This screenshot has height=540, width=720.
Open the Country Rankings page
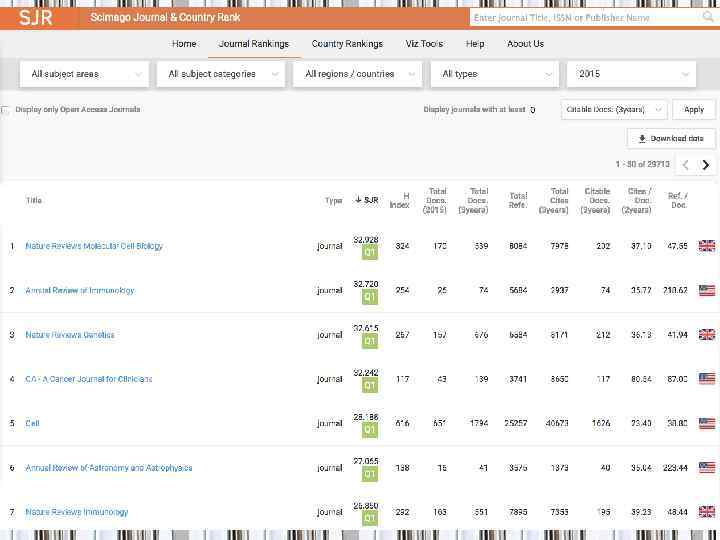click(347, 44)
